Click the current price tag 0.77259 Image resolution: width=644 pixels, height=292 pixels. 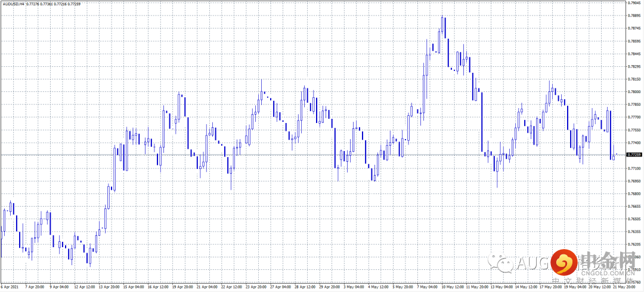click(x=635, y=155)
